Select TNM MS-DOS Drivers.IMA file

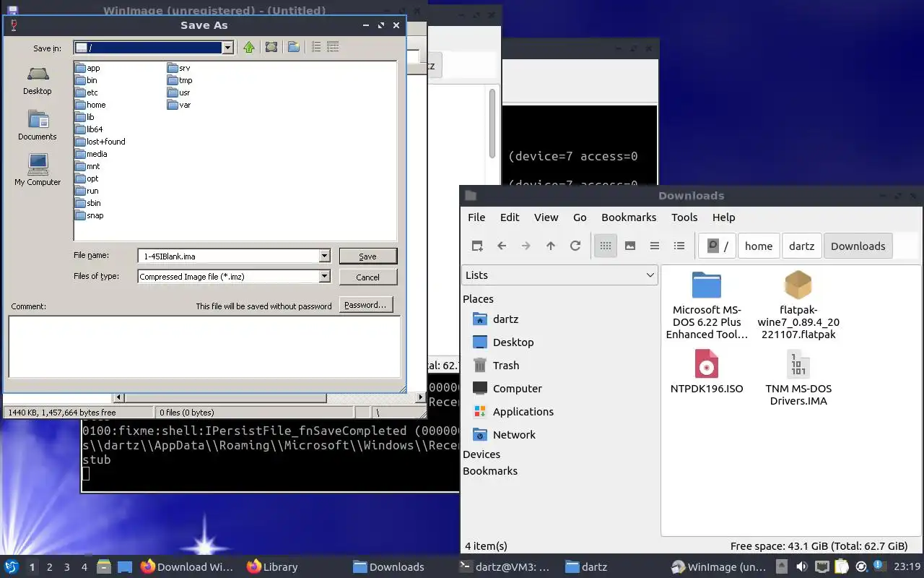pos(798,377)
